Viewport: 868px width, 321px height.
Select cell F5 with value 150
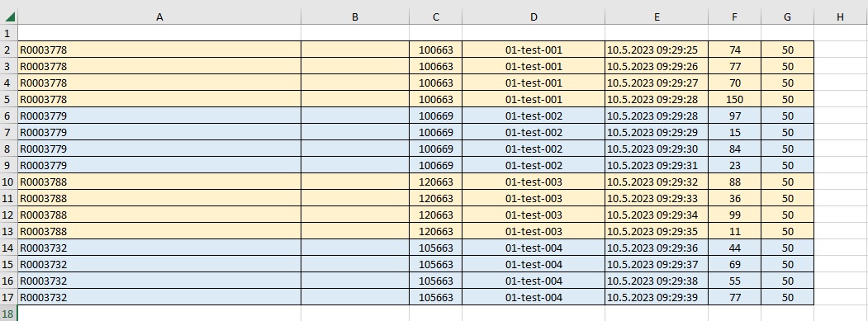[734, 99]
